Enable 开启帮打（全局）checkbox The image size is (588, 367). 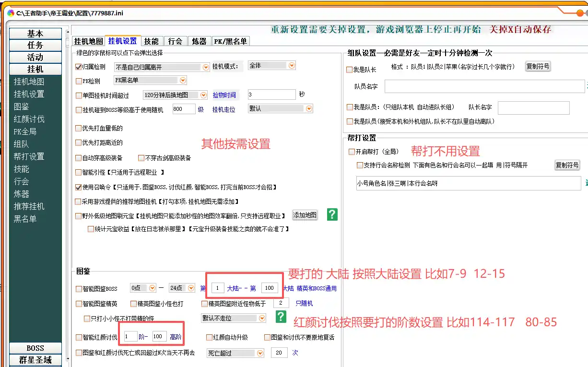(352, 152)
